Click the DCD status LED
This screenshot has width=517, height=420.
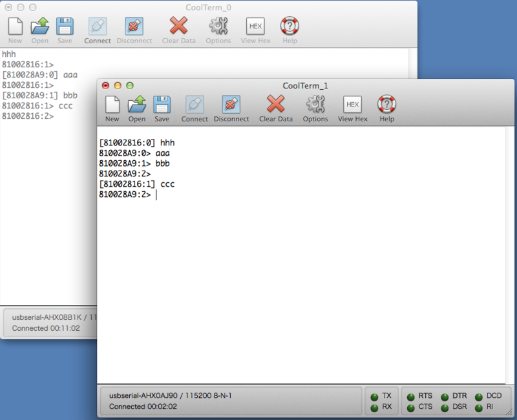pyautogui.click(x=479, y=397)
